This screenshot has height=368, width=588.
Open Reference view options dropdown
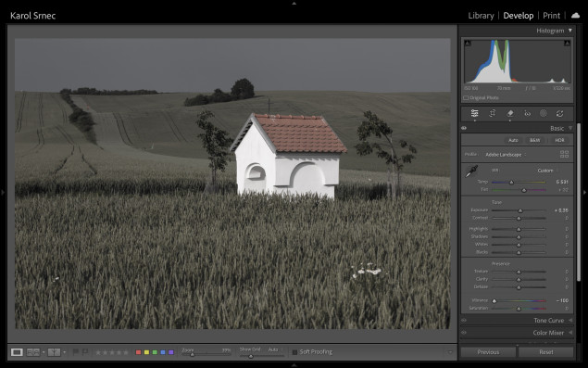(44, 352)
